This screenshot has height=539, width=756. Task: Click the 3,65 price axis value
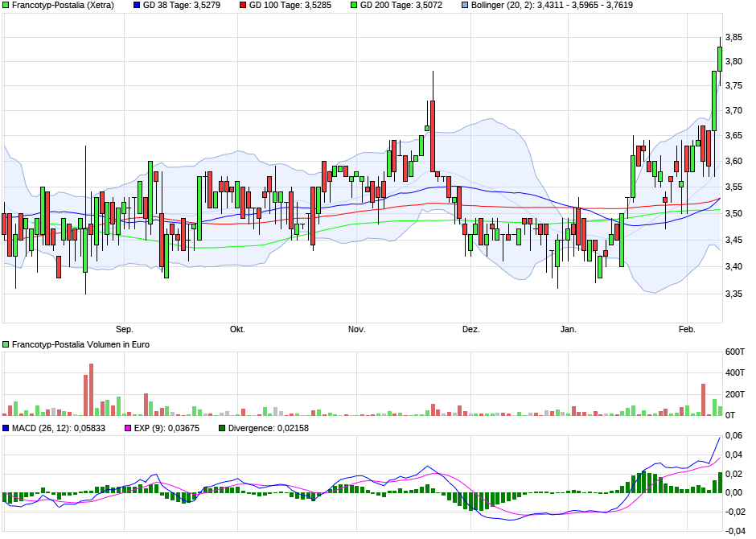(733, 136)
